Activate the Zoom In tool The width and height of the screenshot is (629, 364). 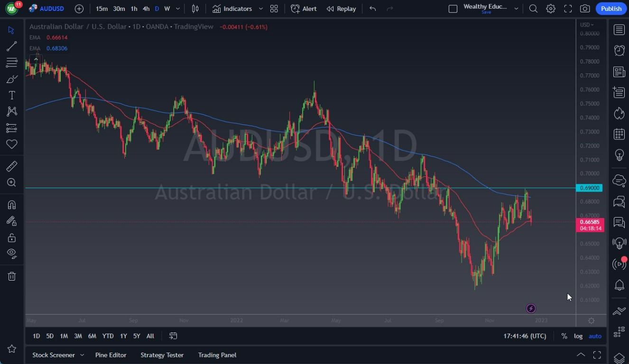[x=12, y=182]
